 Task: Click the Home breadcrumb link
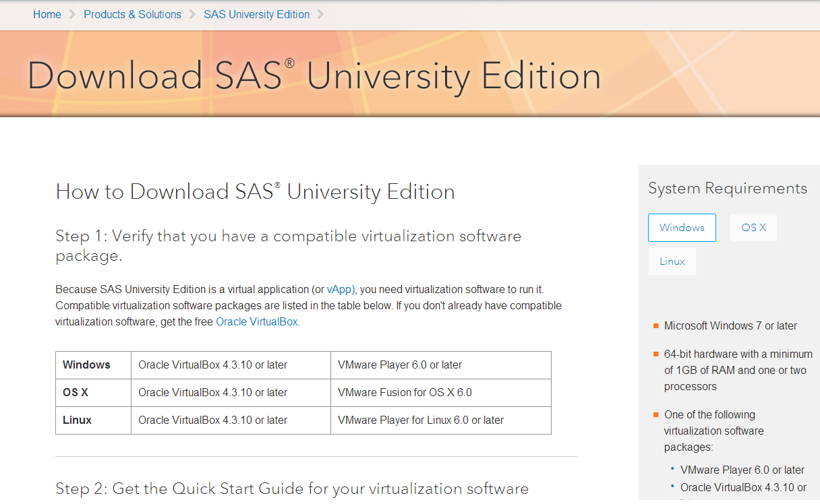pos(47,14)
